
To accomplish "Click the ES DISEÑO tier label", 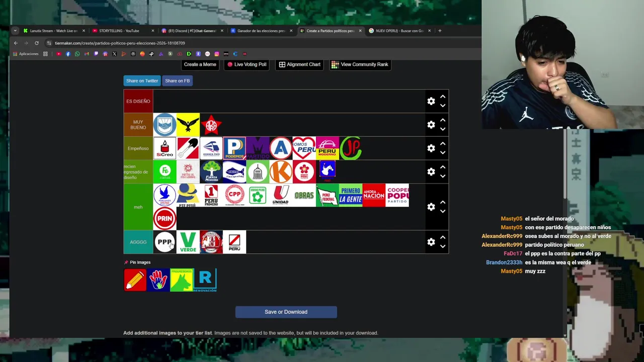I will point(138,101).
